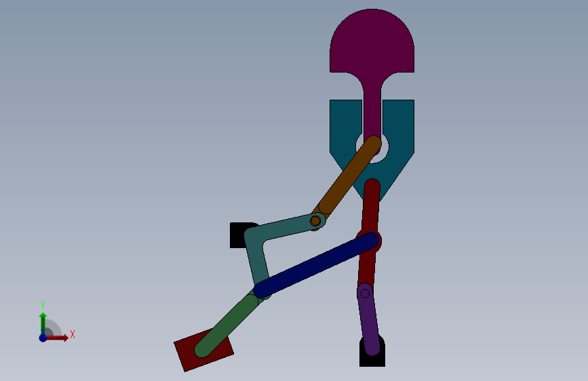Select the black base block under the purple link
This screenshot has height=381, width=588.
point(372,360)
